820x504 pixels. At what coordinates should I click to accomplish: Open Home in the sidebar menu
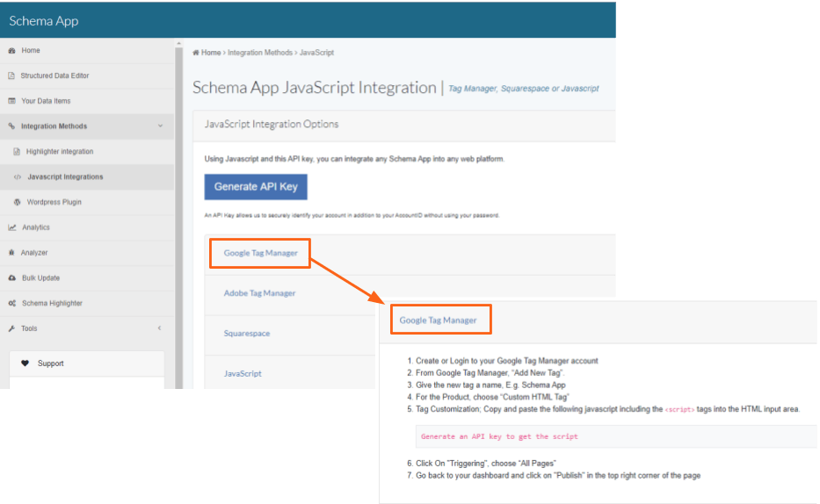[87, 51]
